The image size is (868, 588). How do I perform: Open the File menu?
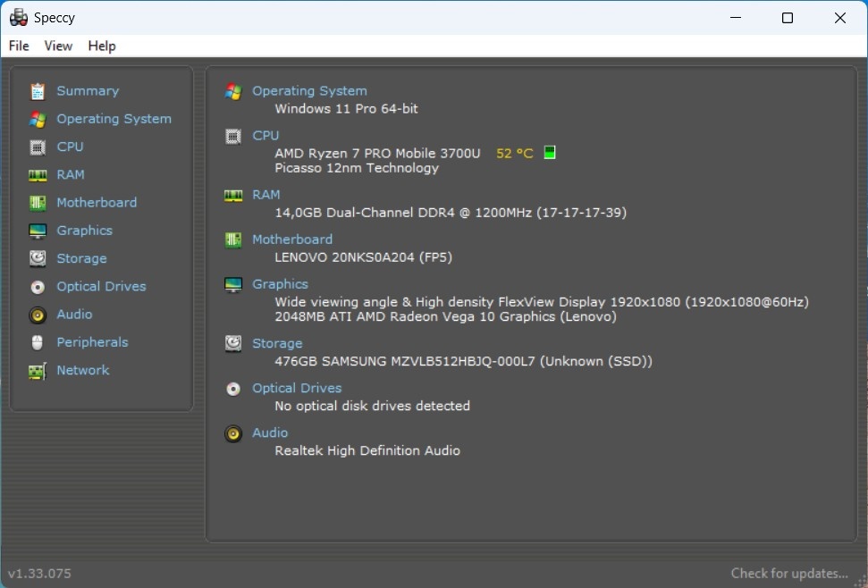coord(18,46)
